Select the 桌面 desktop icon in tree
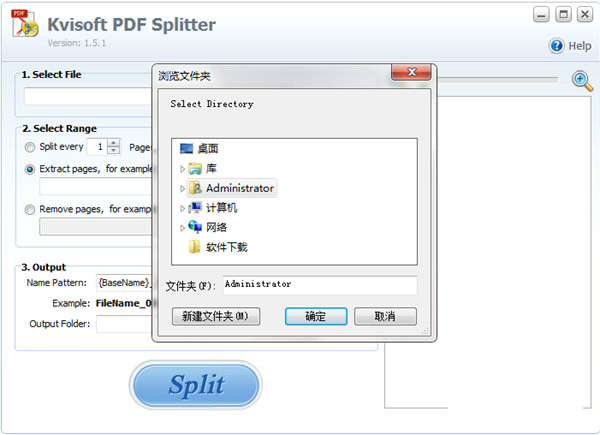 [186, 148]
